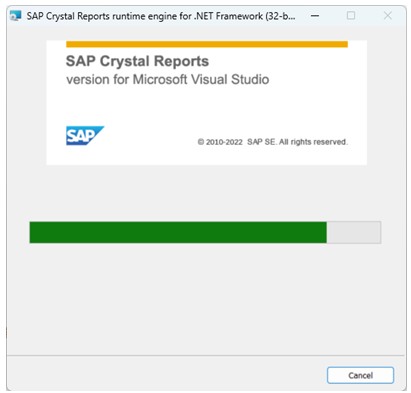Click the '© 2010-2022 SAP SE' copyright text

tap(272, 142)
